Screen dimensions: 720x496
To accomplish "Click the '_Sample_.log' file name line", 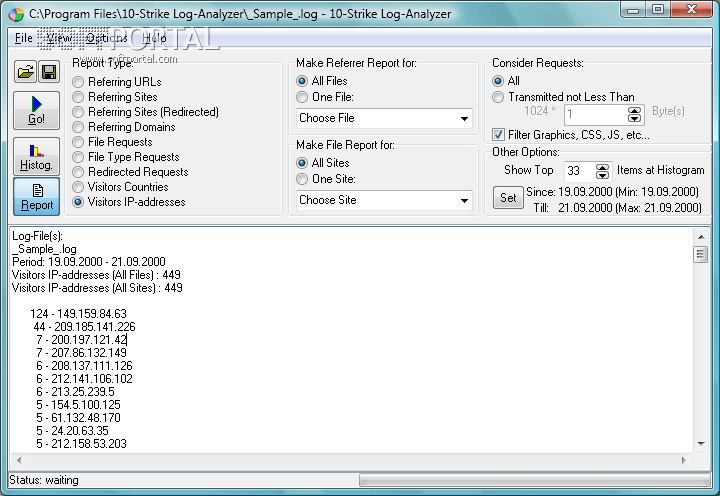I will click(x=45, y=249).
